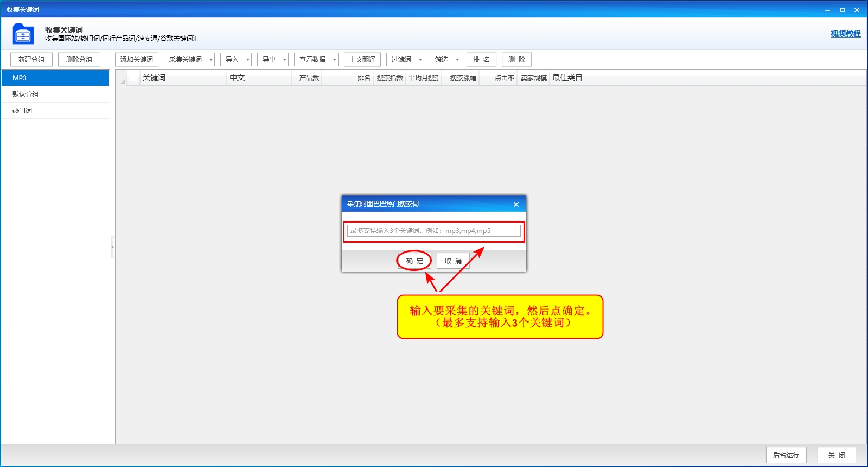
Task: Open the 导出 dropdown arrow
Action: (x=285, y=60)
